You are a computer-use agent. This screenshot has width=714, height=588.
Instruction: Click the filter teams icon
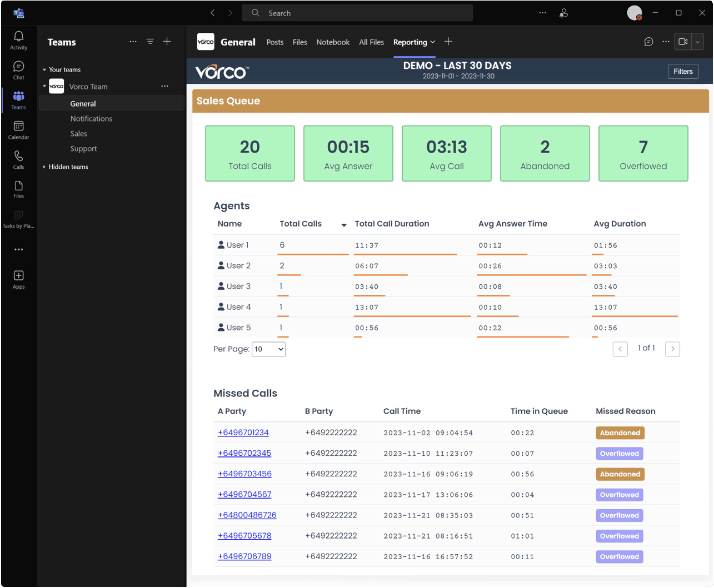click(150, 42)
